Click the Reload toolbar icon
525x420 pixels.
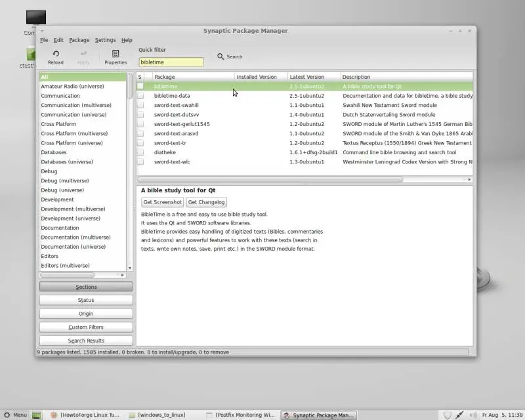pos(56,54)
